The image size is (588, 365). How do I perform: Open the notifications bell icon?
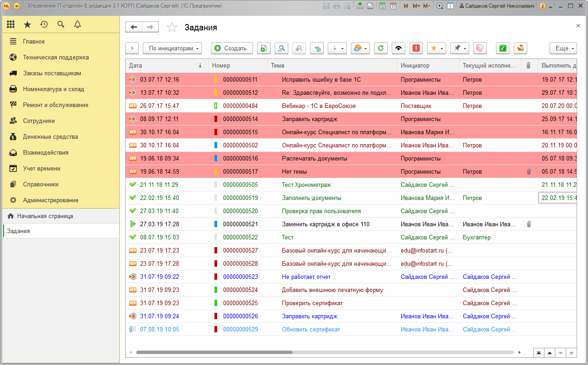tap(78, 24)
